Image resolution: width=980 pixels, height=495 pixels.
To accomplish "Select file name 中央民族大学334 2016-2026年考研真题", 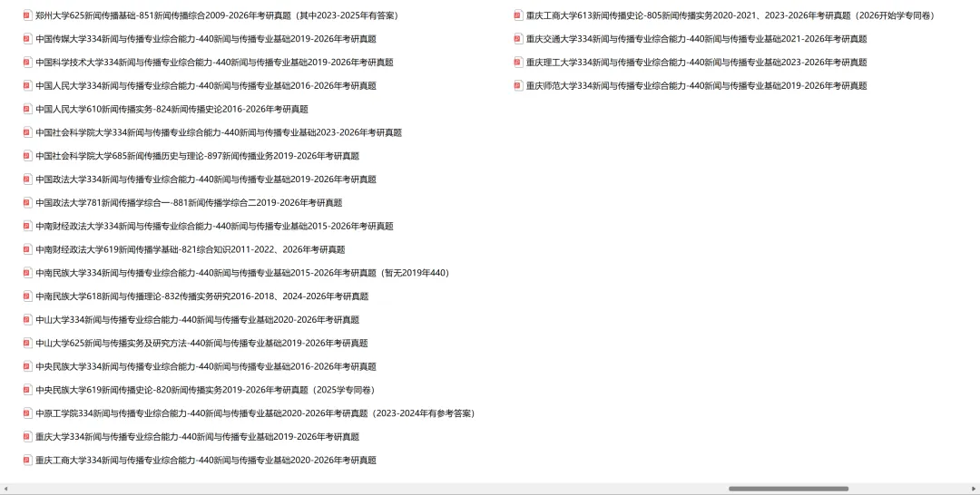I will pos(206,366).
